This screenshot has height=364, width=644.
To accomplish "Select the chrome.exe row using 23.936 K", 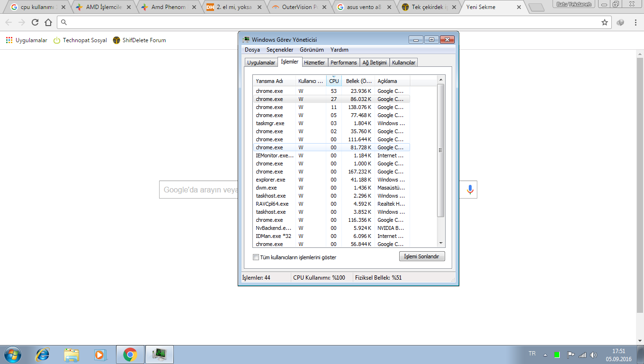I will pyautogui.click(x=331, y=91).
